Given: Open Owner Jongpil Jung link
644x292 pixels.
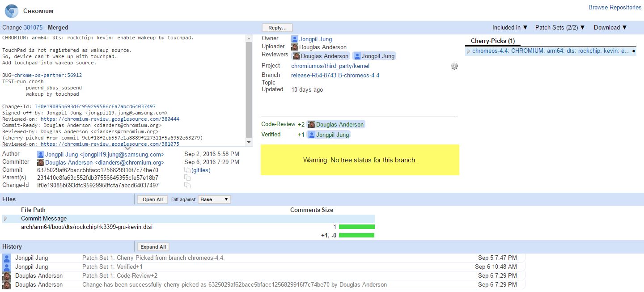Looking at the screenshot, I should tap(315, 39).
